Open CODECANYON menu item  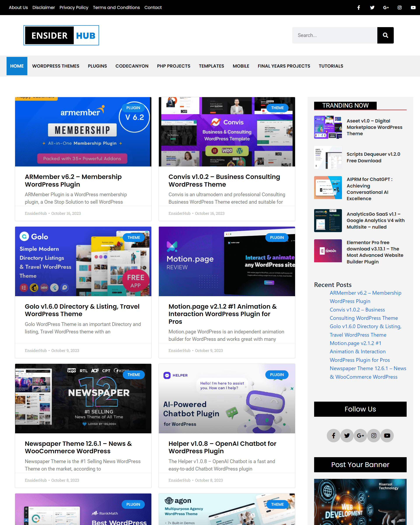tap(132, 66)
